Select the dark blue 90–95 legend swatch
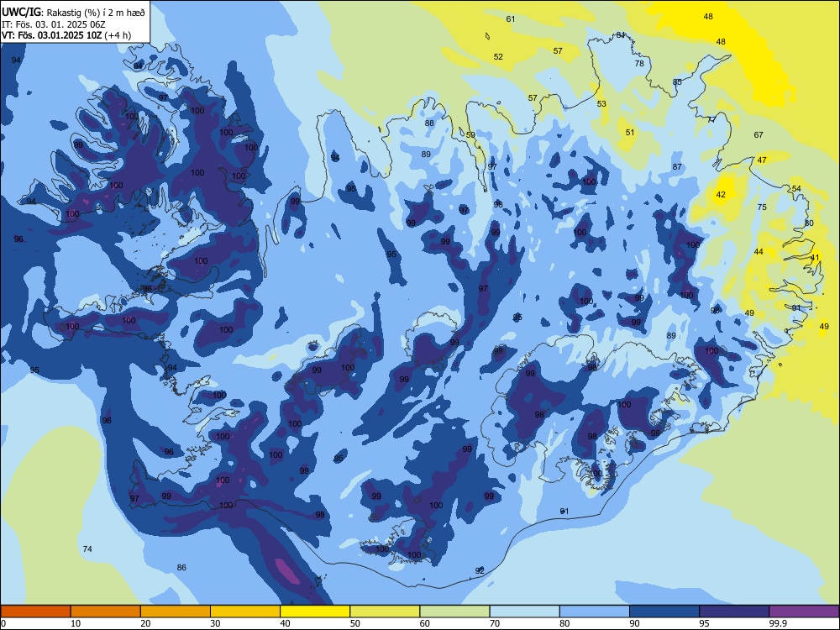This screenshot has height=630, width=840. [664, 612]
